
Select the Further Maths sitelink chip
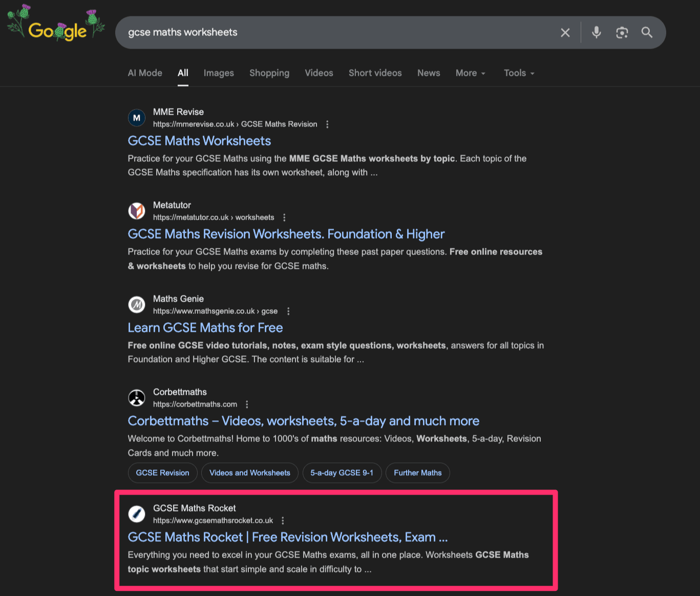(417, 473)
